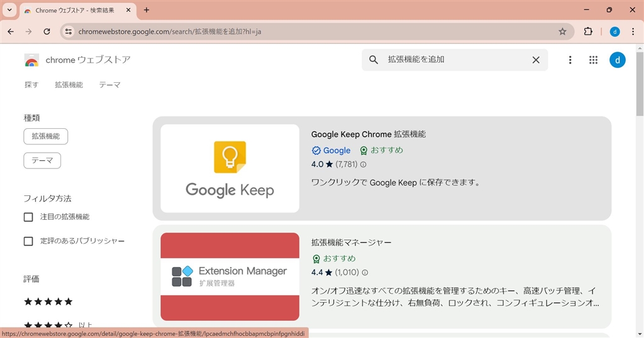The image size is (644, 338).
Task: Switch to the テーマ navigation tab
Action: 109,85
